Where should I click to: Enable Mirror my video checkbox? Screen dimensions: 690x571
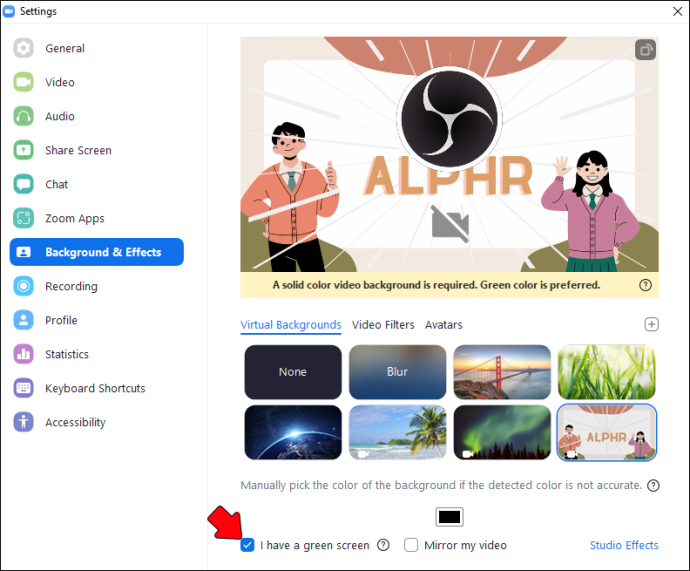click(x=411, y=545)
